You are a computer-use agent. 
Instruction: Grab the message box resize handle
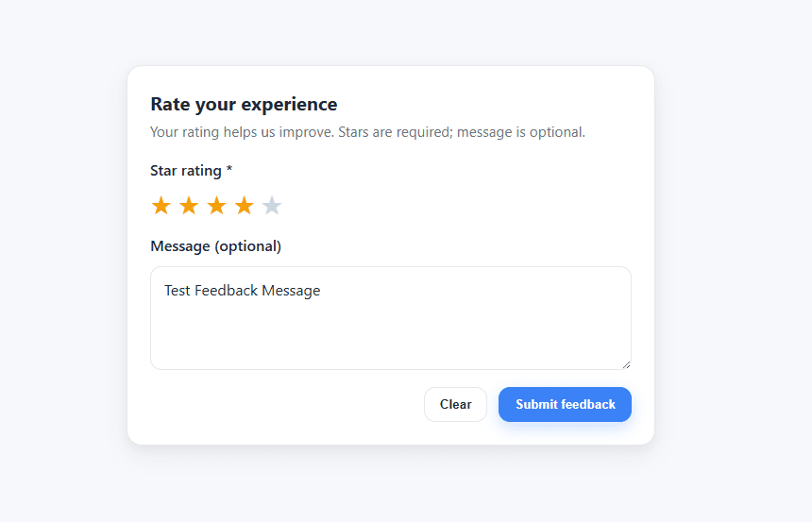point(626,364)
